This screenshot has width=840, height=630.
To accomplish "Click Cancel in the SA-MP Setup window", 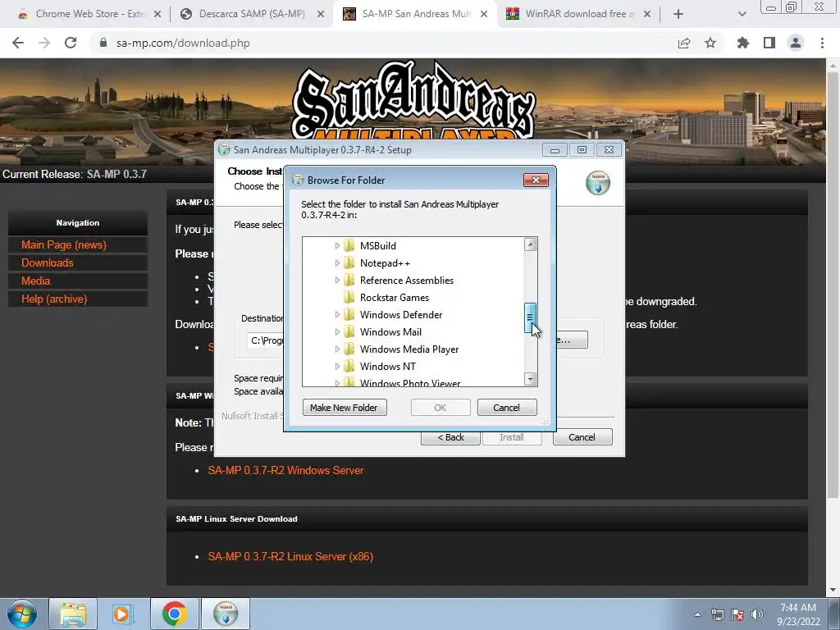I will [x=582, y=437].
